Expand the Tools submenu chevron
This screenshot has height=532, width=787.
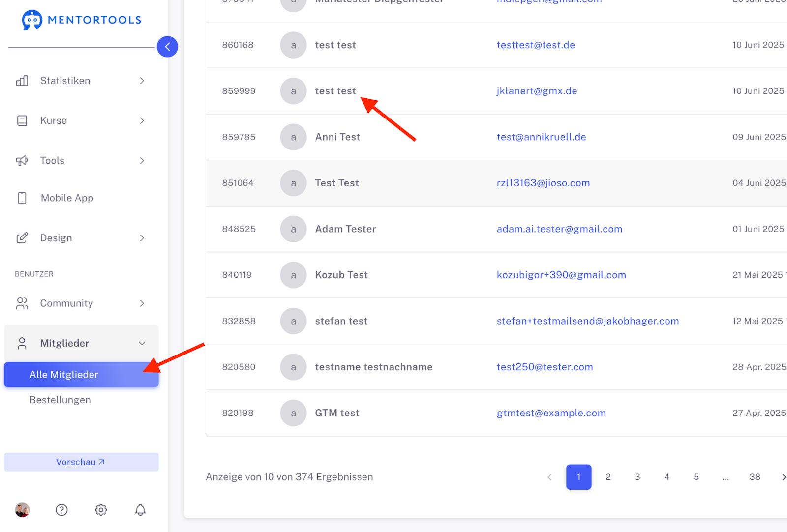point(142,161)
